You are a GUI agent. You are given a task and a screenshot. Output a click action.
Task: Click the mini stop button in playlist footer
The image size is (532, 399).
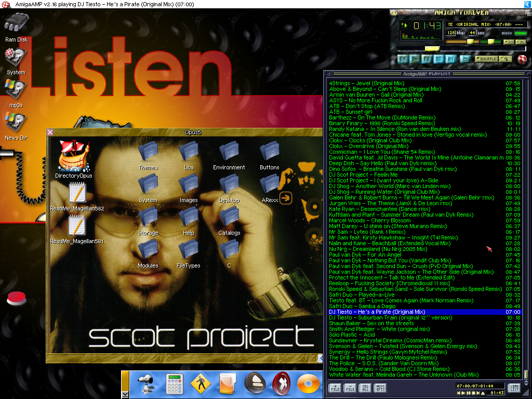(474, 393)
